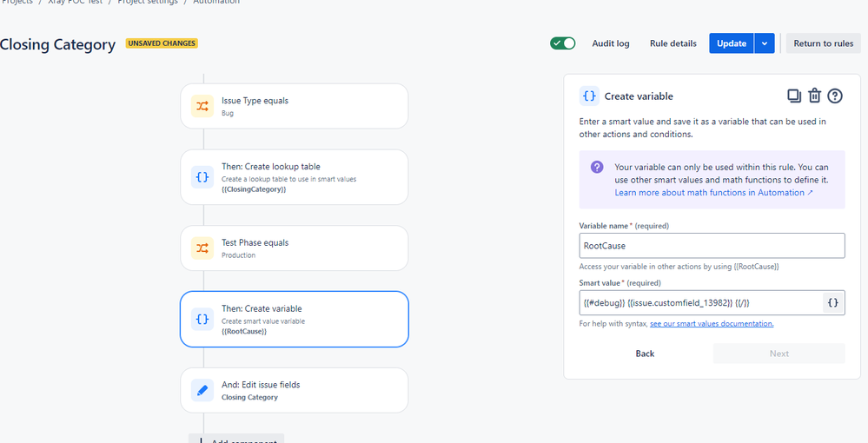Select the Issue Type equals condition
Screen dimensions: 868x443
pos(294,106)
